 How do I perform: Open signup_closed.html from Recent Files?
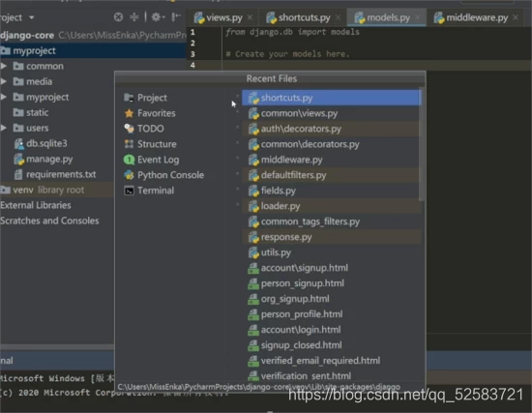click(331, 345)
